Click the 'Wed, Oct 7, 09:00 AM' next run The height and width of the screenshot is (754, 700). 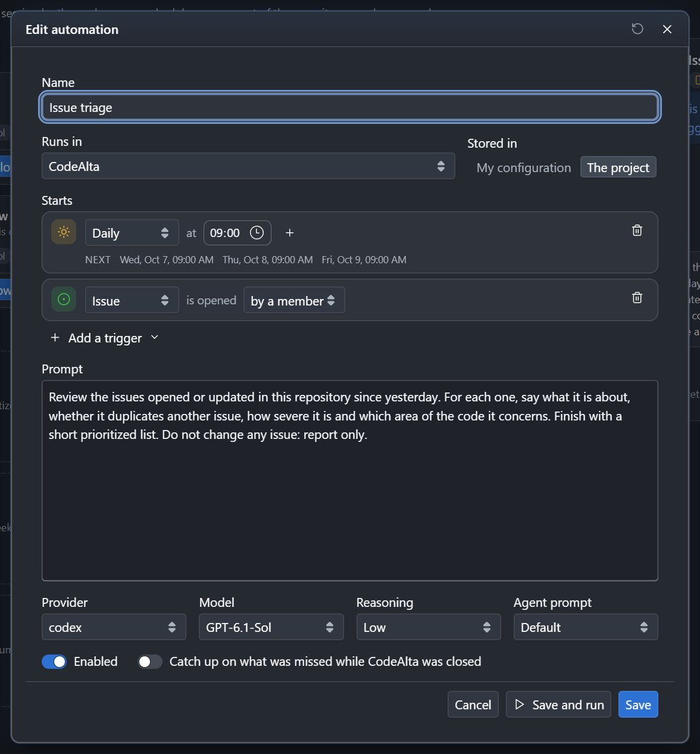[x=167, y=260]
